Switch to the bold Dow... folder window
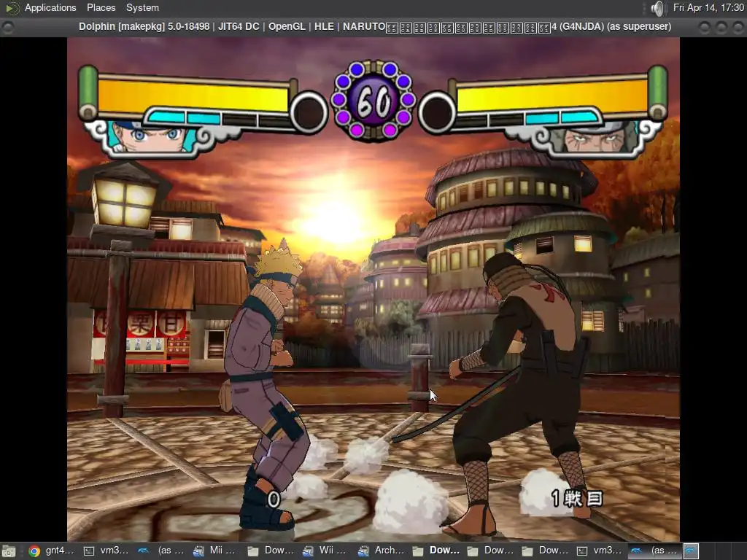This screenshot has width=747, height=560. [438, 551]
